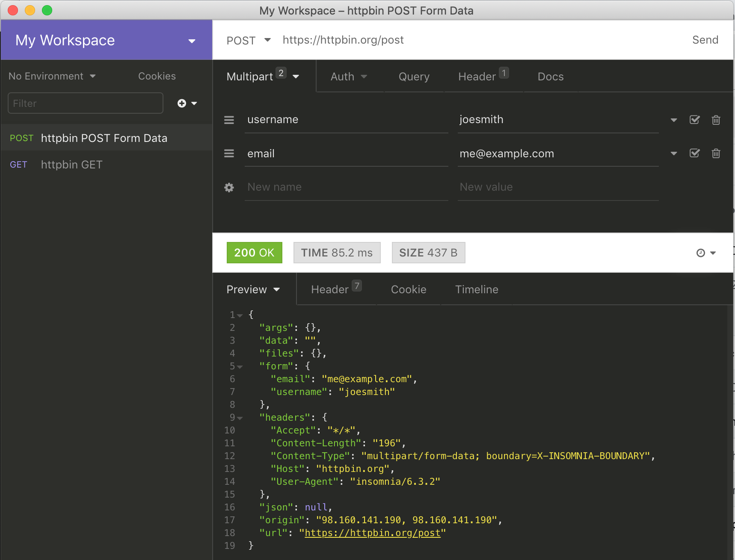Disable the email field checkbox

point(695,153)
